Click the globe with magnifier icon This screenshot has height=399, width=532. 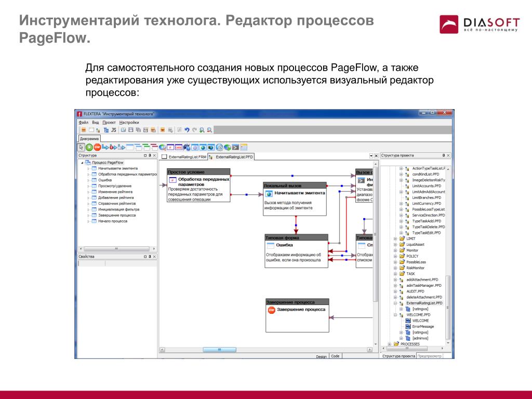162,147
